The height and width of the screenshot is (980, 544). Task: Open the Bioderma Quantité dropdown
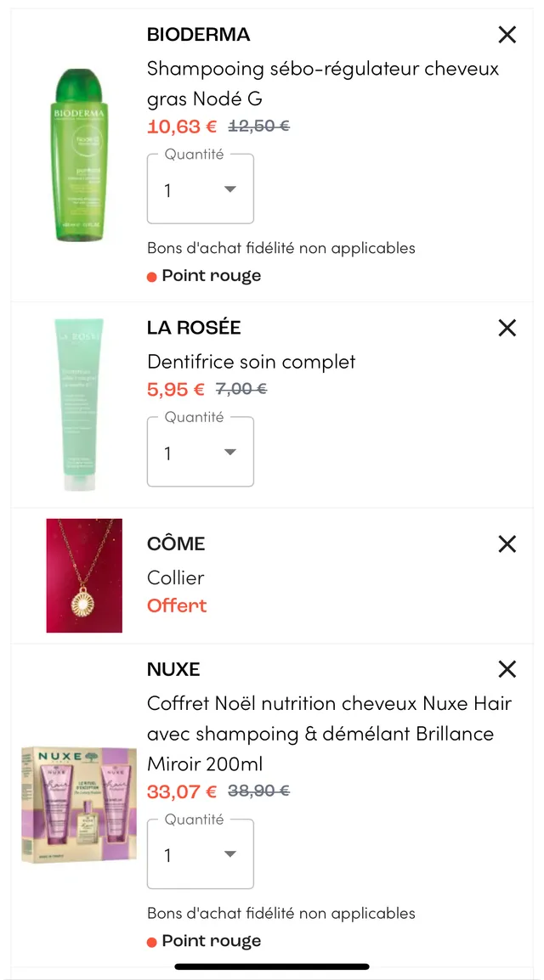[x=201, y=189]
